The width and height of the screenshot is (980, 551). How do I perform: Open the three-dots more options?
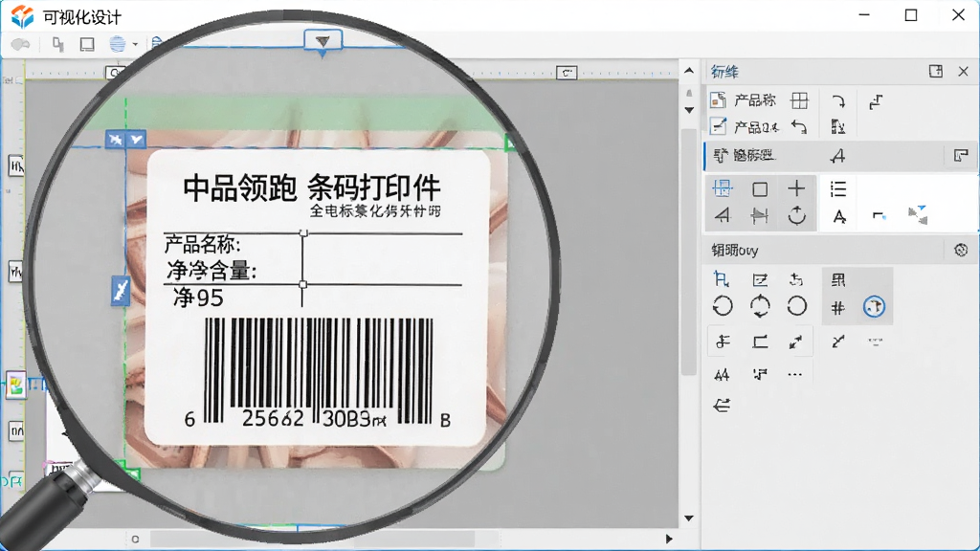795,375
